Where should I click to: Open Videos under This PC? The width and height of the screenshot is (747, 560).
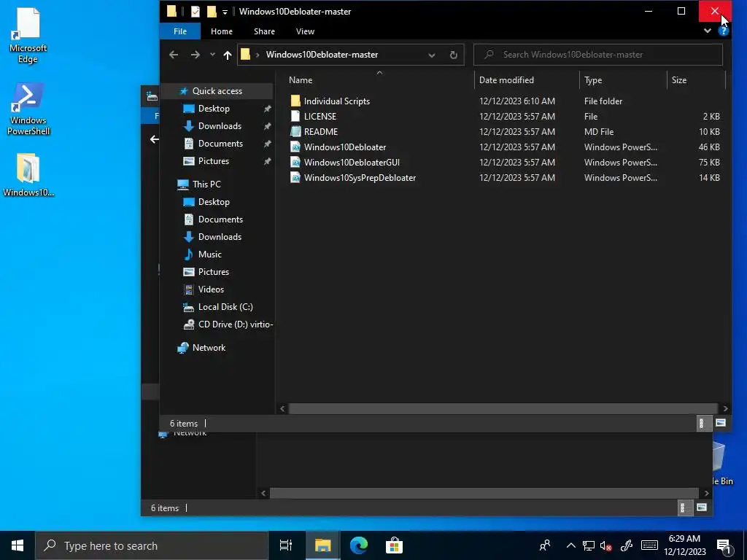coord(211,289)
